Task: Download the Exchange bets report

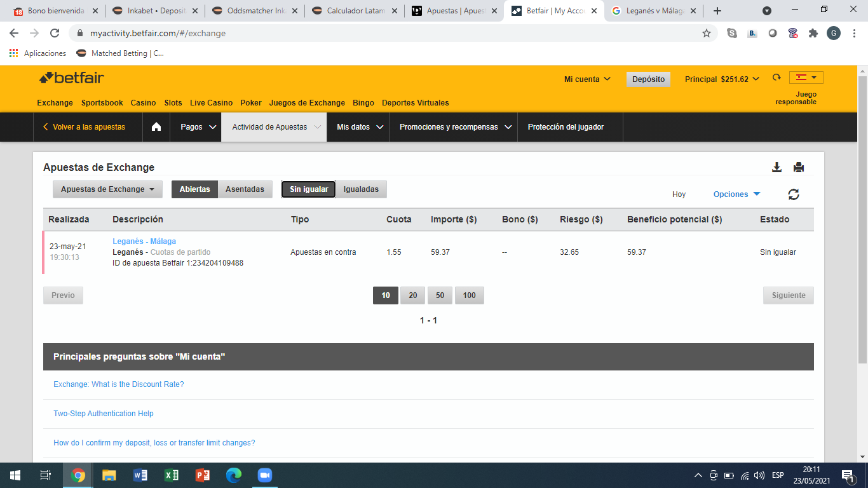Action: pos(776,167)
